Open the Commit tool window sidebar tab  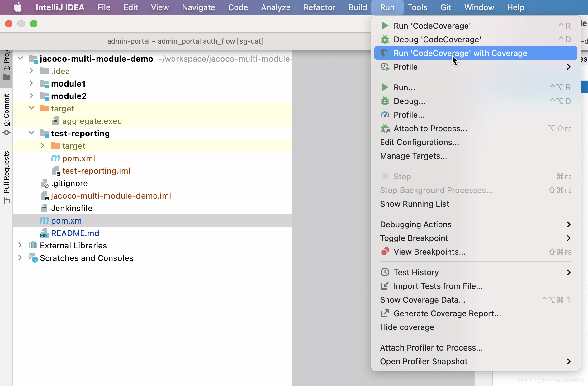click(7, 115)
